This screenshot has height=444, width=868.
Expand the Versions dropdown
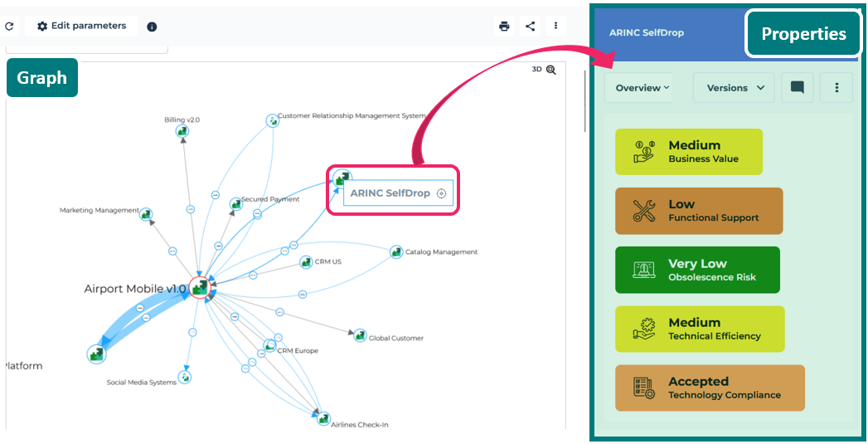click(x=735, y=88)
